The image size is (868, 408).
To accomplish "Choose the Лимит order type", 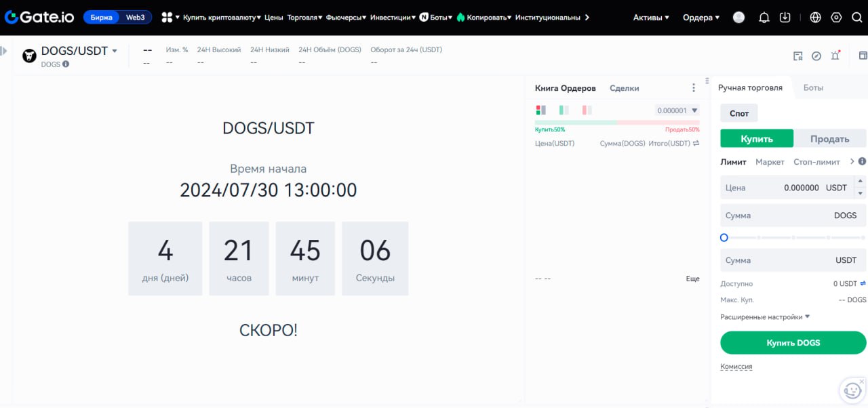I will 733,162.
